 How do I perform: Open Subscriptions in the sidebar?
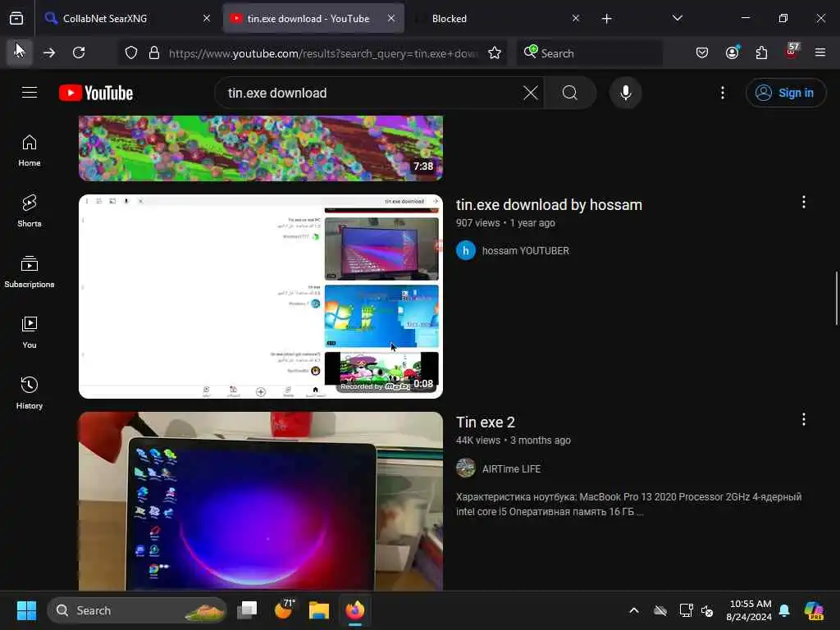pos(30,272)
